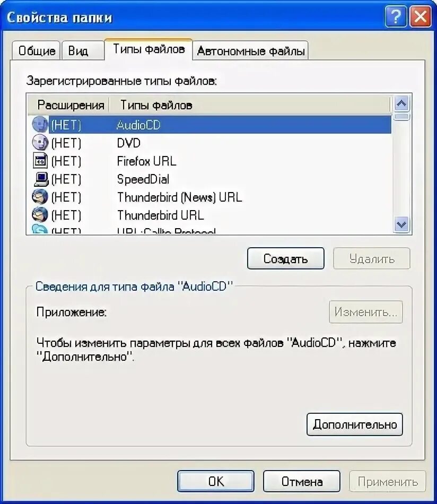Viewport: 437px width, 504px height.
Task: Click the scrollbar thumb in file types list
Action: click(401, 116)
